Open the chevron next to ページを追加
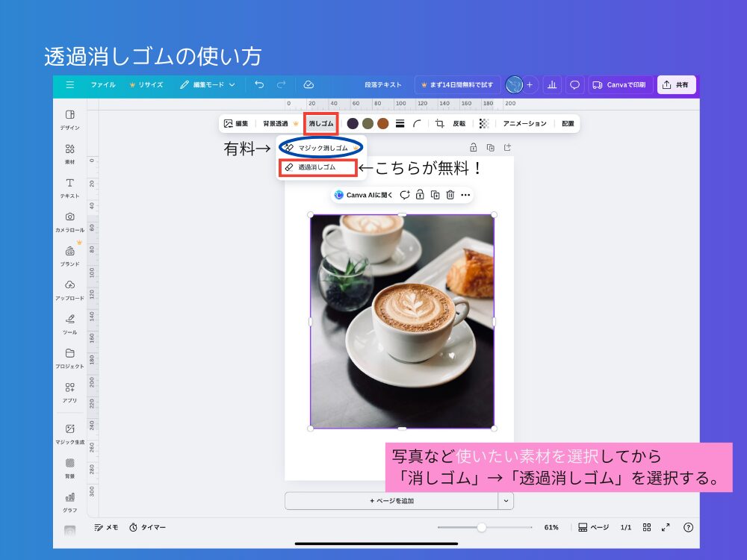The image size is (747, 560). coord(505,500)
